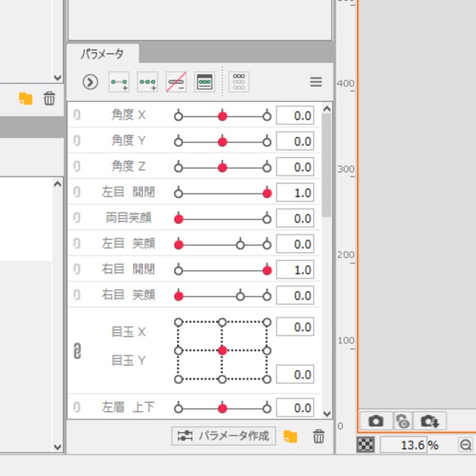Click parameter list scroll down arrow
The width and height of the screenshot is (476, 476).
click(327, 414)
